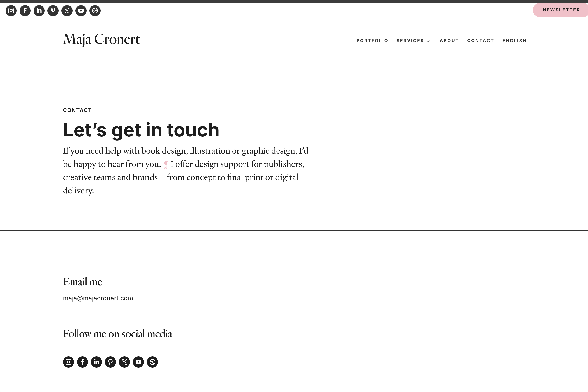Viewport: 588px width, 392px height.
Task: Expand the Services dropdown chevron
Action: coord(428,41)
